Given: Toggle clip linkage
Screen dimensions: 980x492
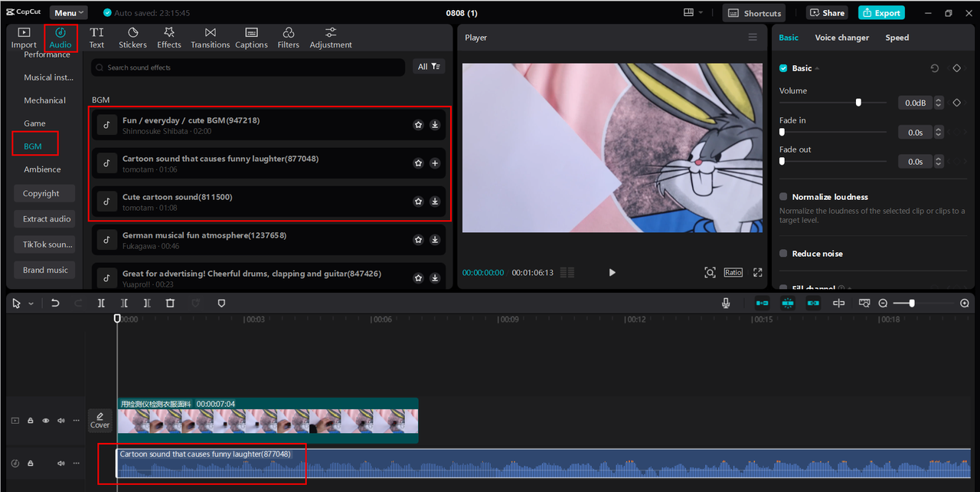Looking at the screenshot, I should pos(813,303).
